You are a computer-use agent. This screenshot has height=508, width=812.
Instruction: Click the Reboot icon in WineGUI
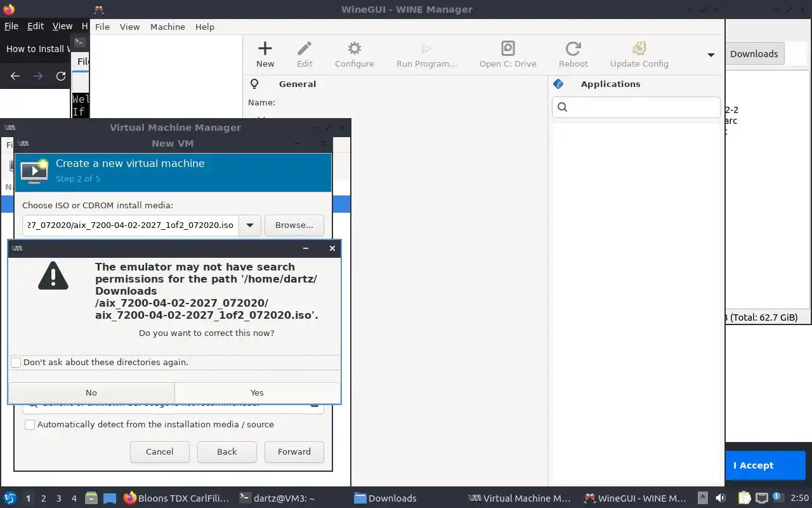(573, 49)
